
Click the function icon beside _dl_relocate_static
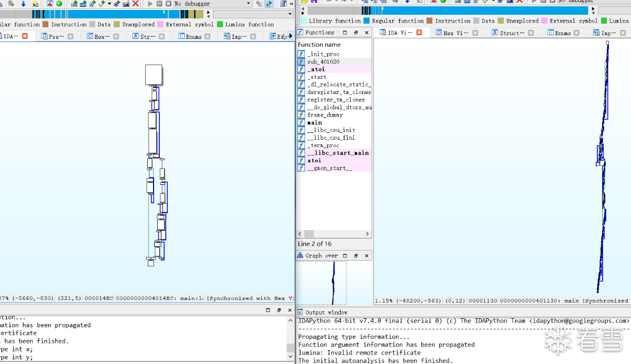tap(301, 85)
